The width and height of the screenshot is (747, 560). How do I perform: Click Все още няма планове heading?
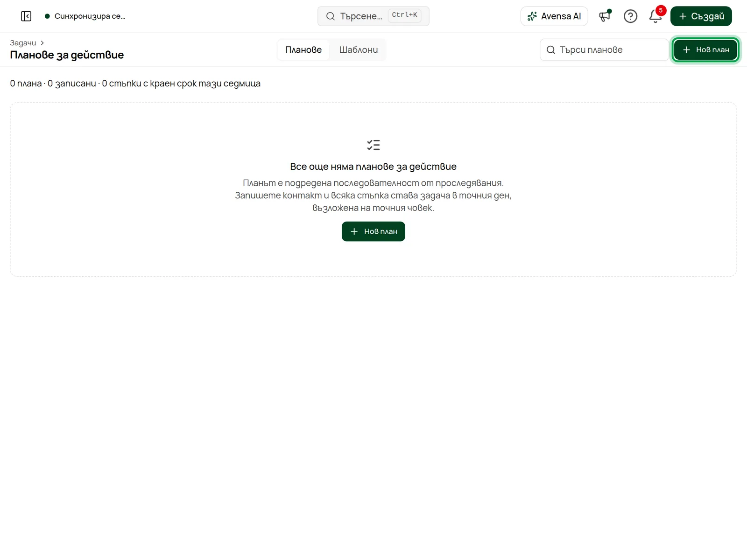[x=373, y=167]
